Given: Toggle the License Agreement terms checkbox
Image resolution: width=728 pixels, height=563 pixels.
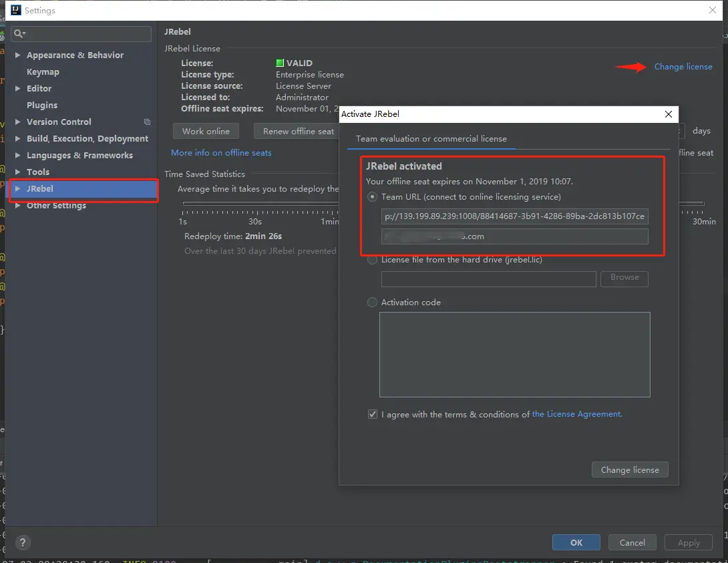Looking at the screenshot, I should [373, 414].
